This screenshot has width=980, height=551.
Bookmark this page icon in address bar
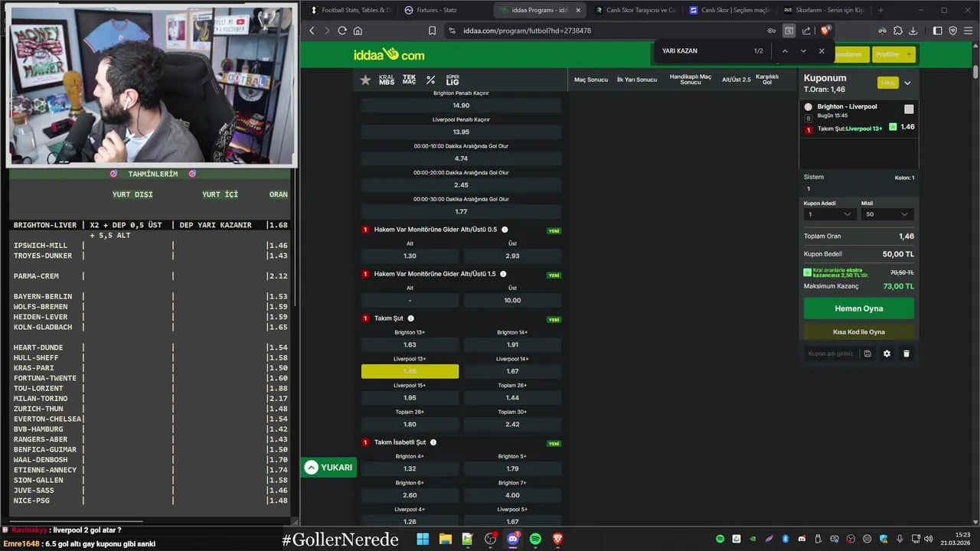[432, 31]
